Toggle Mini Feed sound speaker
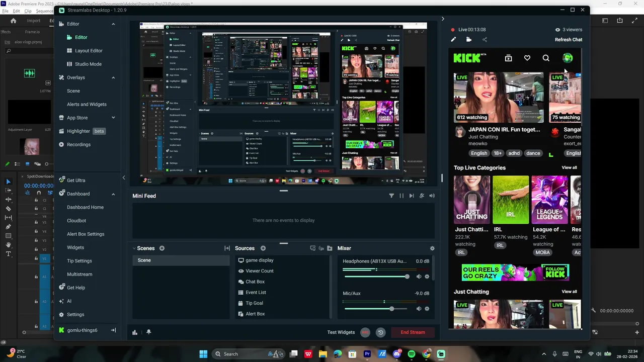 tap(432, 196)
